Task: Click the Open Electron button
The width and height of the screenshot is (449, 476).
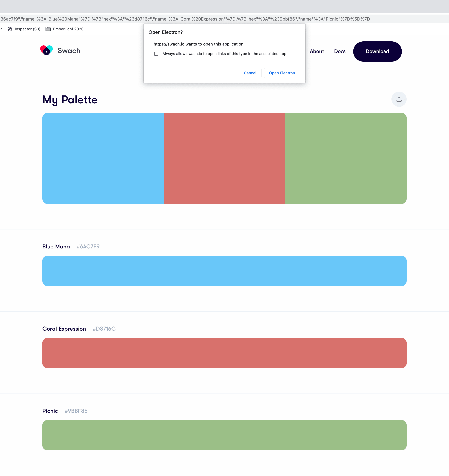Action: pos(282,73)
